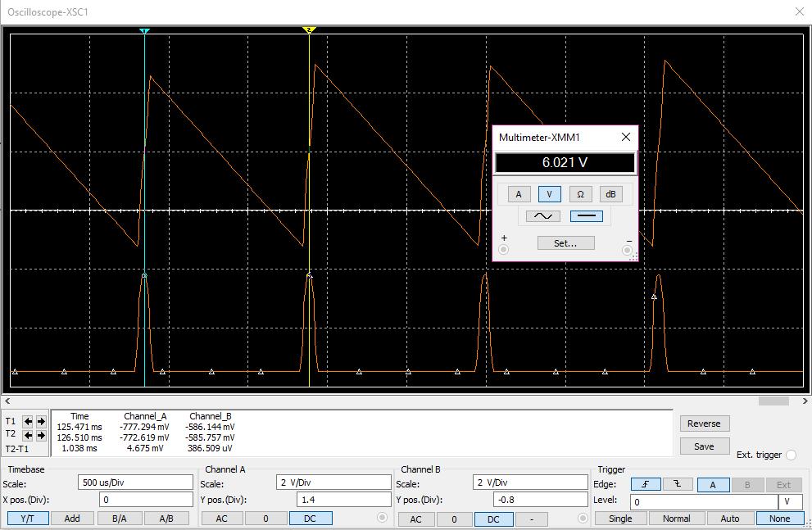Click Reverse background button
Screen dimensions: 812x530
click(705, 424)
